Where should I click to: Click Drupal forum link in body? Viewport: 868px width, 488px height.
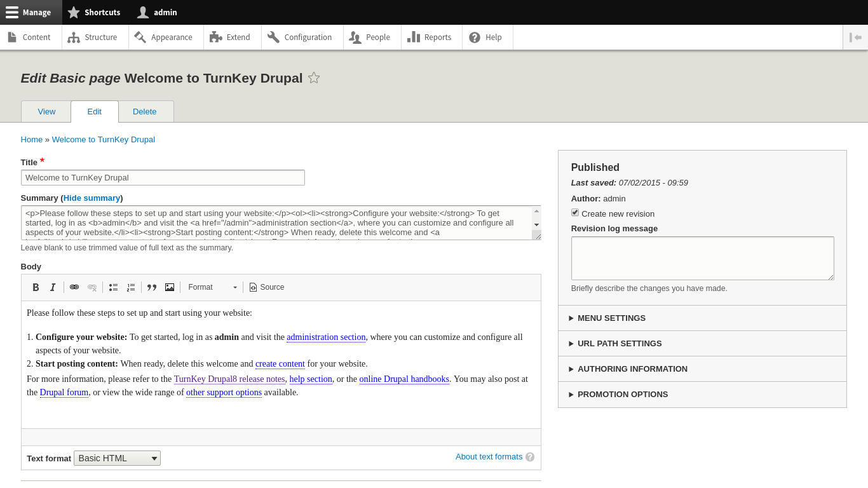pyautogui.click(x=64, y=393)
